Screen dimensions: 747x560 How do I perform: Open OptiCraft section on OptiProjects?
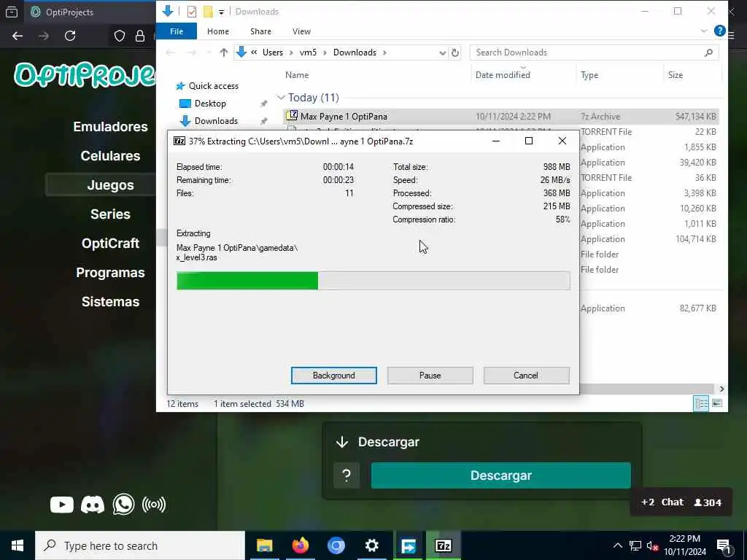(110, 243)
